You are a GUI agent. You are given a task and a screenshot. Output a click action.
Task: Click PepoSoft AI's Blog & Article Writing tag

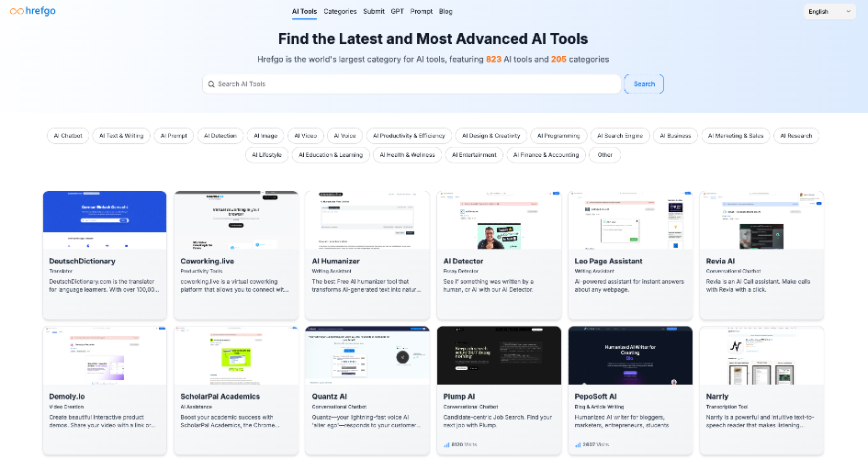(599, 407)
